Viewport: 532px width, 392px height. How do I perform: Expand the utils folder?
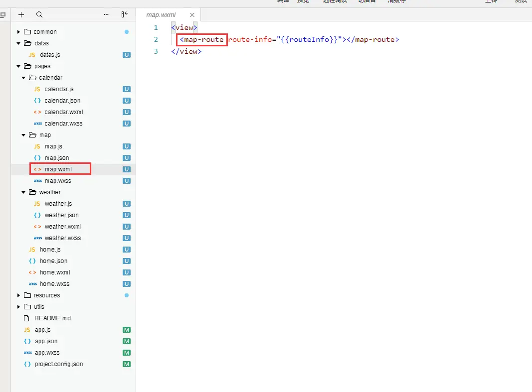coord(18,307)
